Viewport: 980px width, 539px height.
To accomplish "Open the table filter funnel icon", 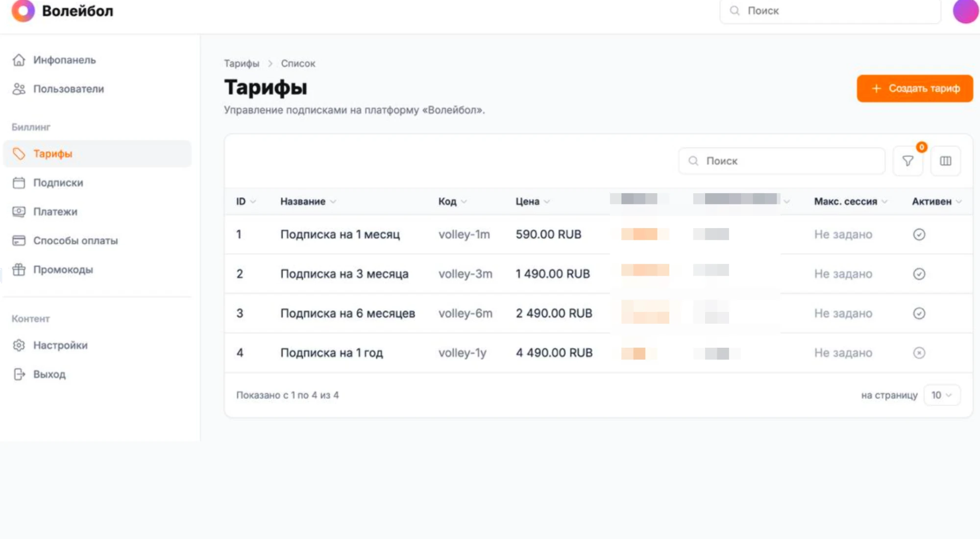I will (907, 161).
